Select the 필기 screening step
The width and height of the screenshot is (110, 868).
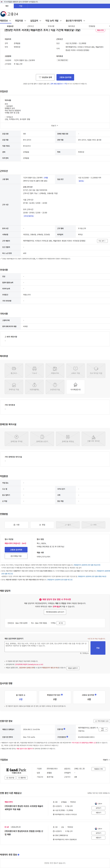[x=68, y=525]
